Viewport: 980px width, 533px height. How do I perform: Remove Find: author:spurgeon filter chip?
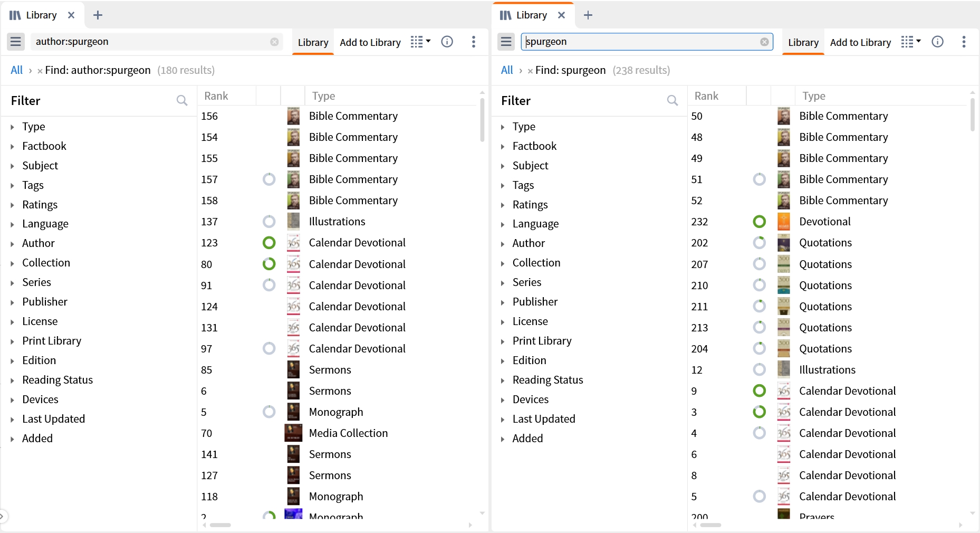40,71
